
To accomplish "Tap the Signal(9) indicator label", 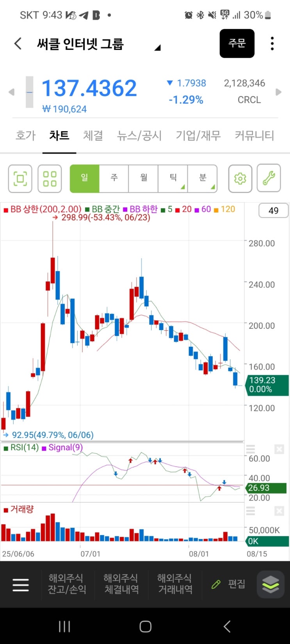I will click(x=62, y=447).
